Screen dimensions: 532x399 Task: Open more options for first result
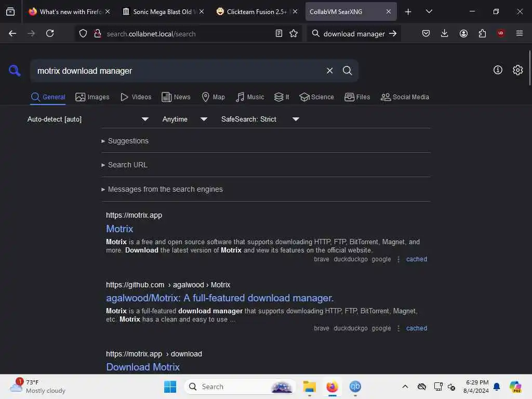(398, 259)
